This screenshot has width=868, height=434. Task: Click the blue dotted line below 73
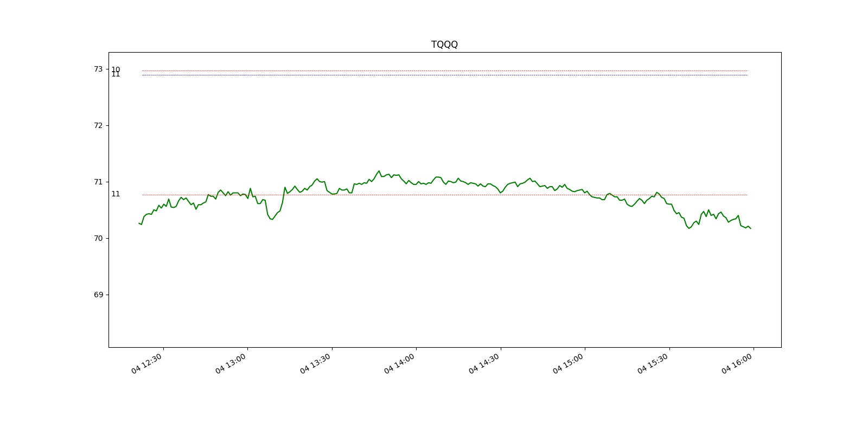[444, 75]
